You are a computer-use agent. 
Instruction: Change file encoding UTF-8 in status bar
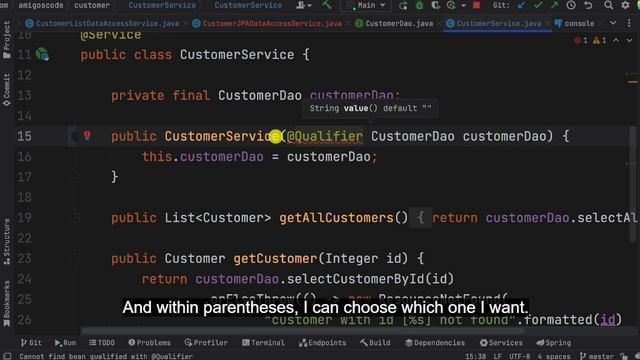[x=520, y=356]
